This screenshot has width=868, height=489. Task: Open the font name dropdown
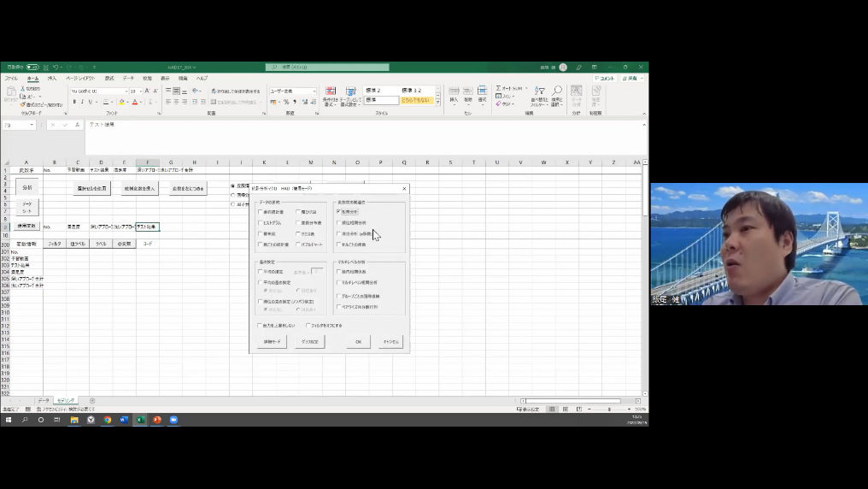(x=126, y=91)
